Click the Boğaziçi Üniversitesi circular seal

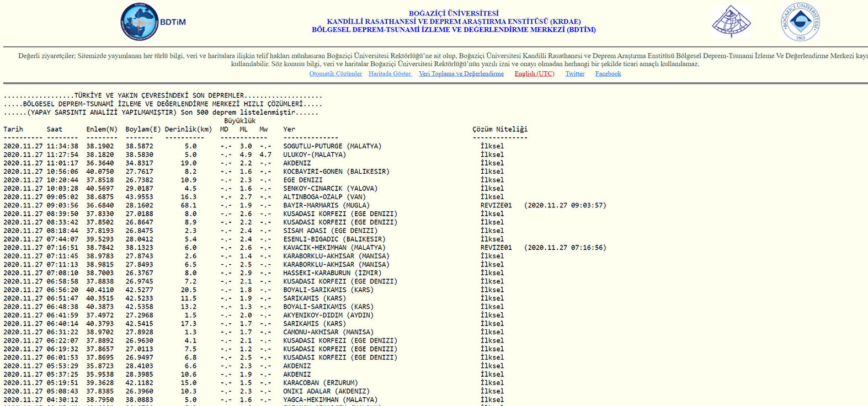click(x=800, y=22)
